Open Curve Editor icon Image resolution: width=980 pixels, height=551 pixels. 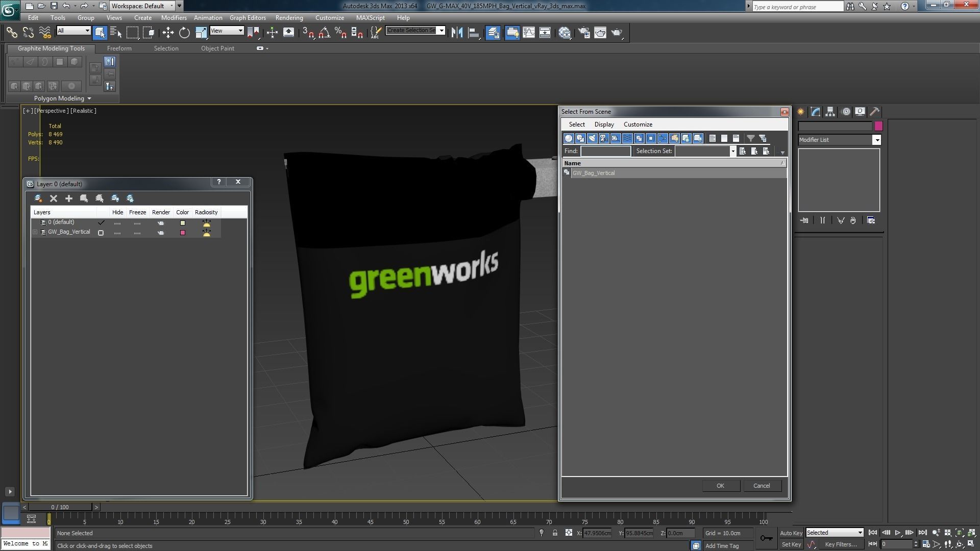tap(529, 33)
